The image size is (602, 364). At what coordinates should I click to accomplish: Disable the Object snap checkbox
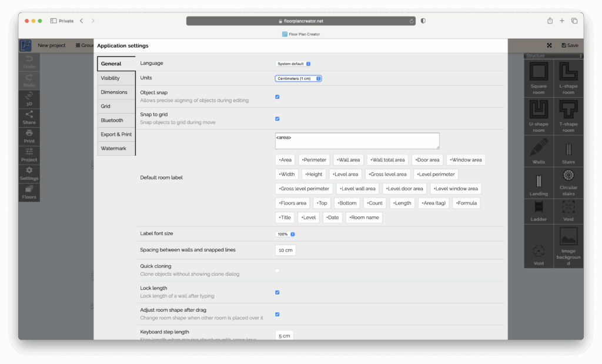[277, 96]
